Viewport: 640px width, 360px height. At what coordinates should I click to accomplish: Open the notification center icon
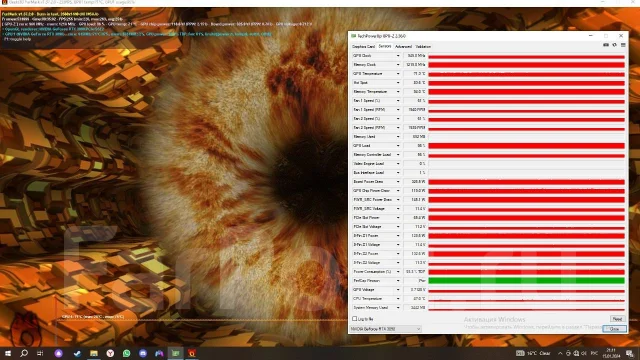pos(630,353)
